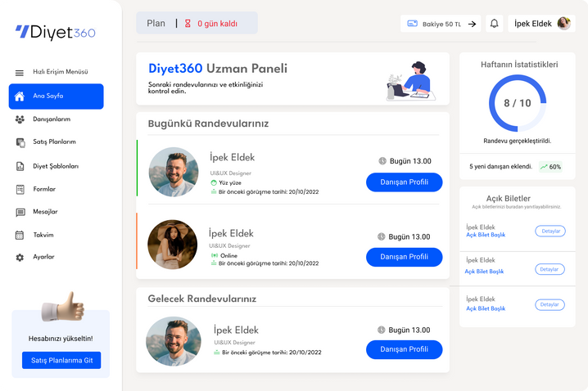The width and height of the screenshot is (588, 391).
Task: Open third Açık Bilet Başlık link
Action: click(486, 308)
